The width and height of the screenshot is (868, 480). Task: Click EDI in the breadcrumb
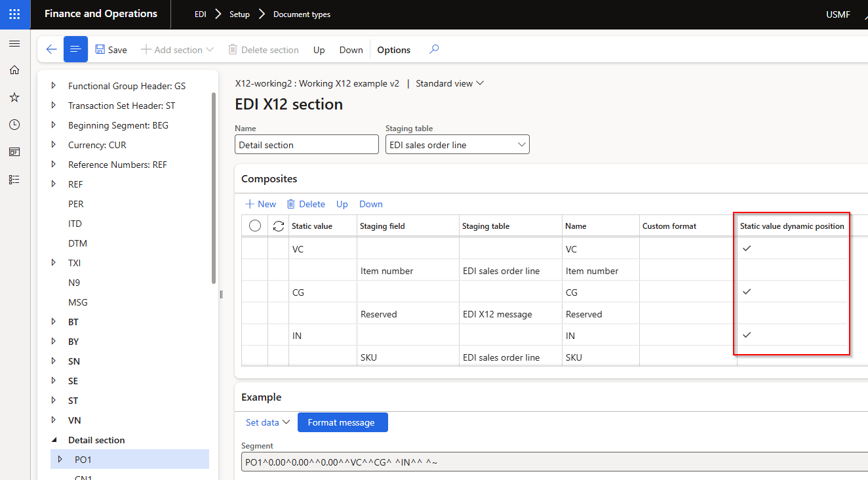(201, 14)
